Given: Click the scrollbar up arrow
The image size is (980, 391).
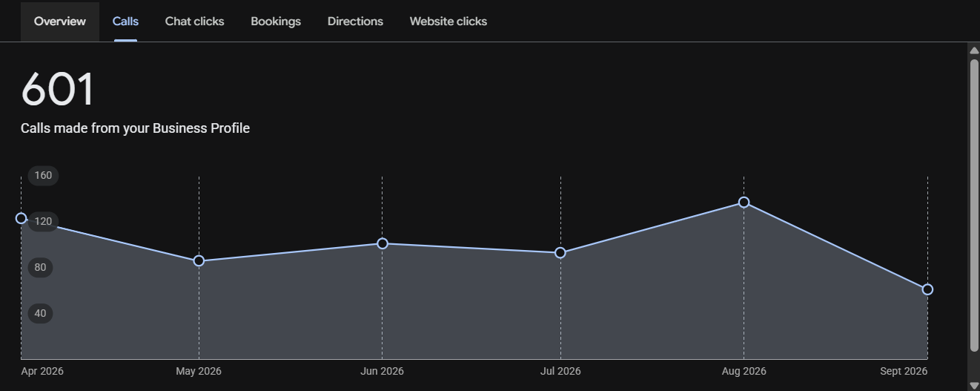Looking at the screenshot, I should [x=974, y=50].
